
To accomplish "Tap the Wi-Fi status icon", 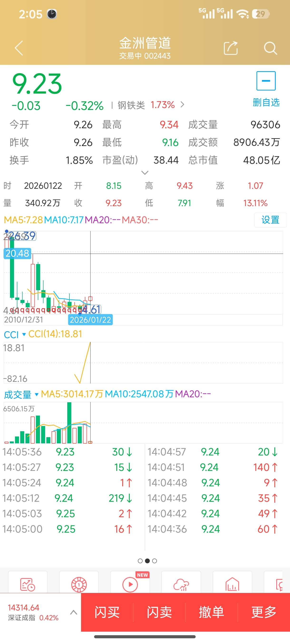I will 243,14.
